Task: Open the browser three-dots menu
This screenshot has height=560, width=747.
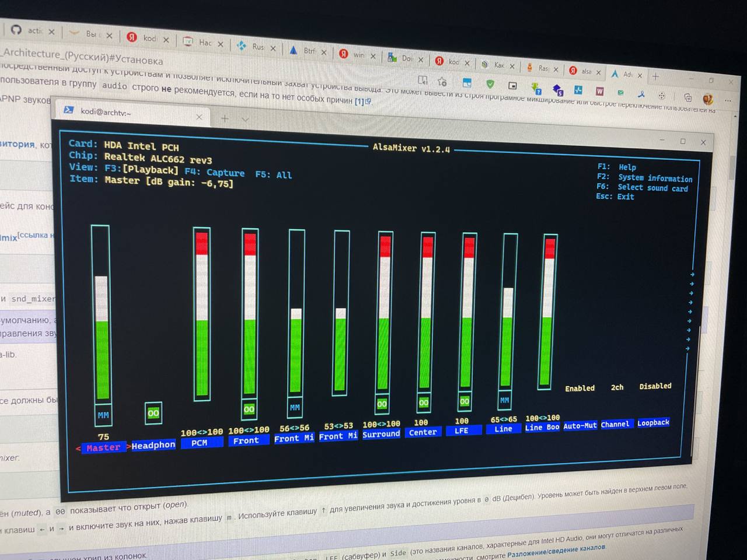Action: click(728, 101)
